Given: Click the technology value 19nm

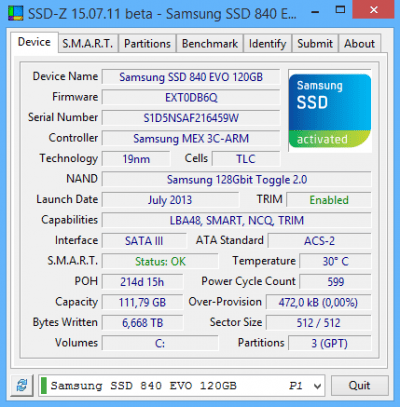Looking at the screenshot, I should click(136, 159).
